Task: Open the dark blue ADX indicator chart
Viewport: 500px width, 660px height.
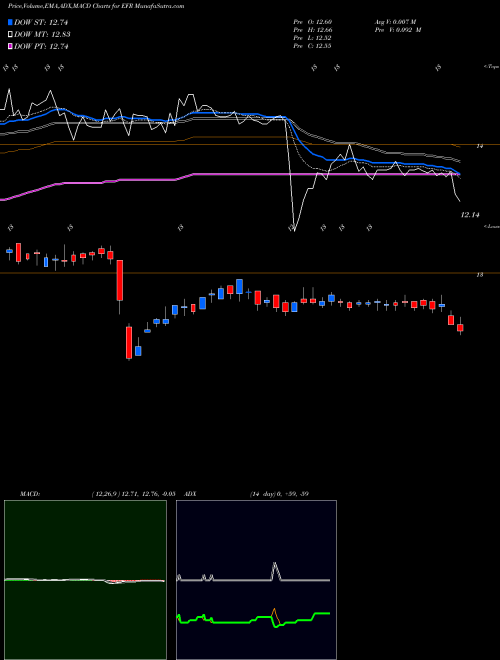Action: coord(256,580)
